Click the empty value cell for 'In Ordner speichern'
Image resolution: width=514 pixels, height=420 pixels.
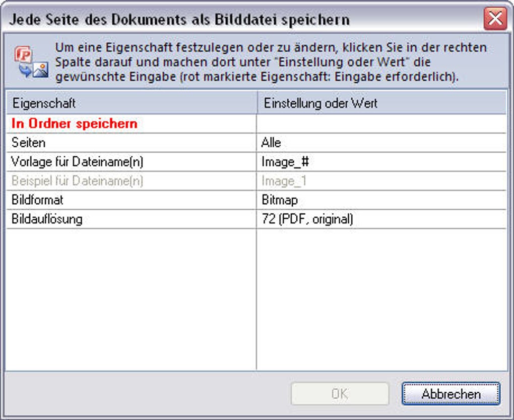381,124
